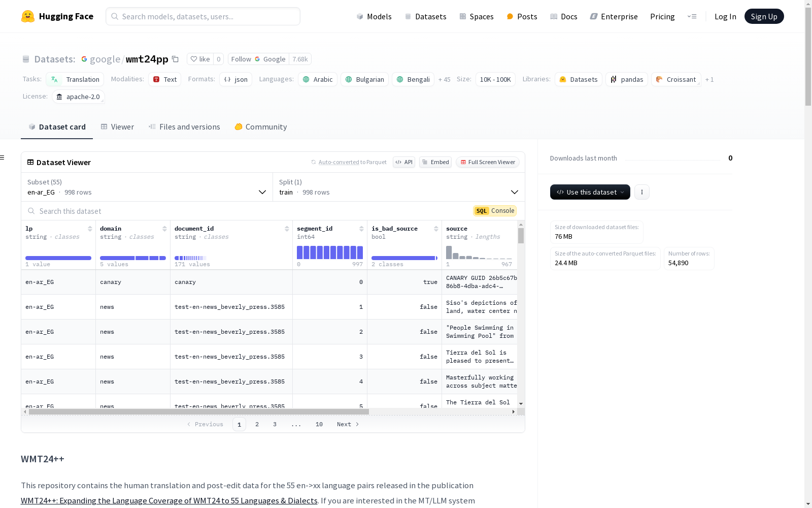Viewport: 812px width, 508px height.
Task: Click the Croissant library tag
Action: 676,79
